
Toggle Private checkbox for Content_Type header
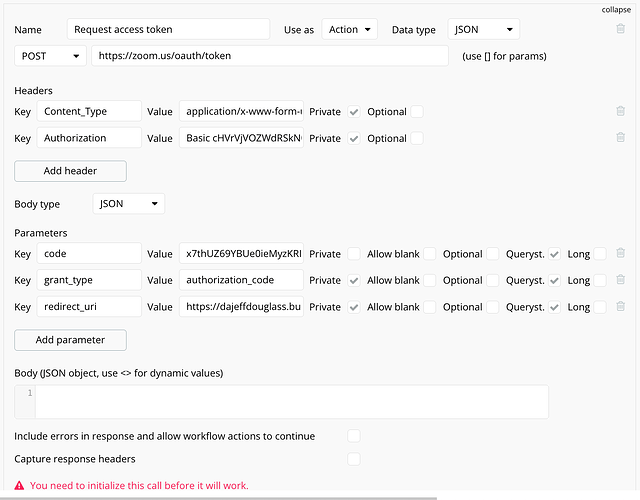(x=354, y=112)
